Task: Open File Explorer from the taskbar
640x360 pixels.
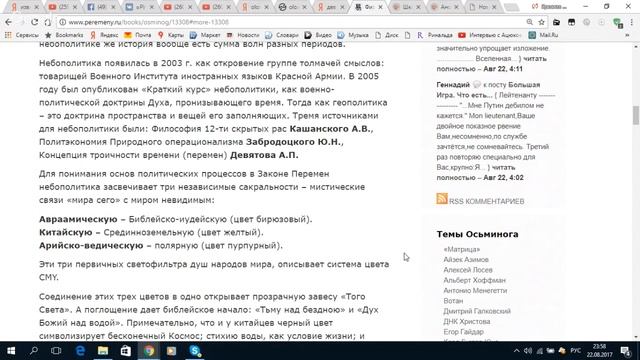Action: click(103, 351)
